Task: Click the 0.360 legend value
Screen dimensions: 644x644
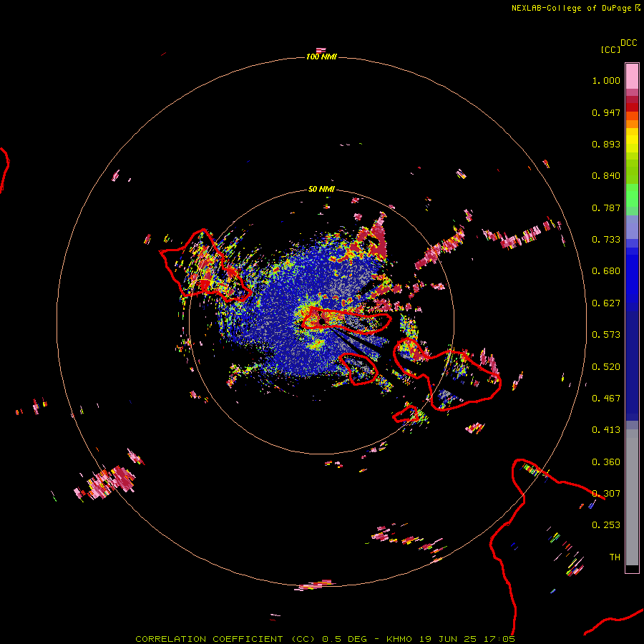Action: pos(606,462)
